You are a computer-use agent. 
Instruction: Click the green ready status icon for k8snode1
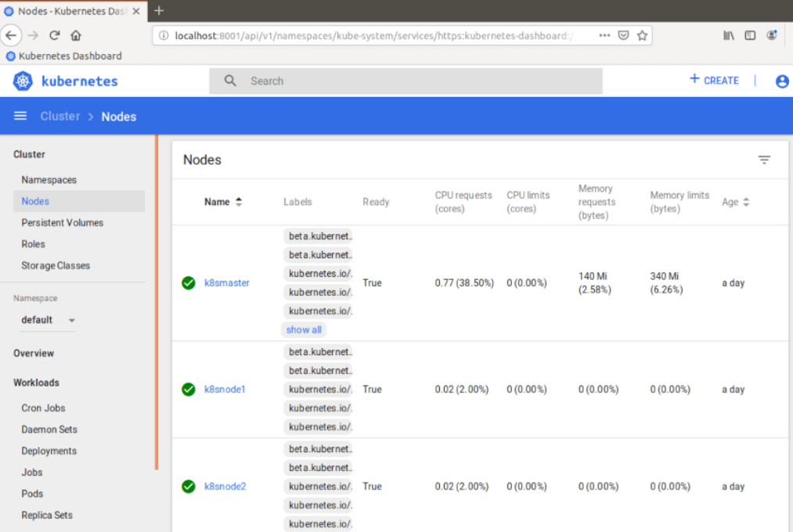click(x=189, y=390)
